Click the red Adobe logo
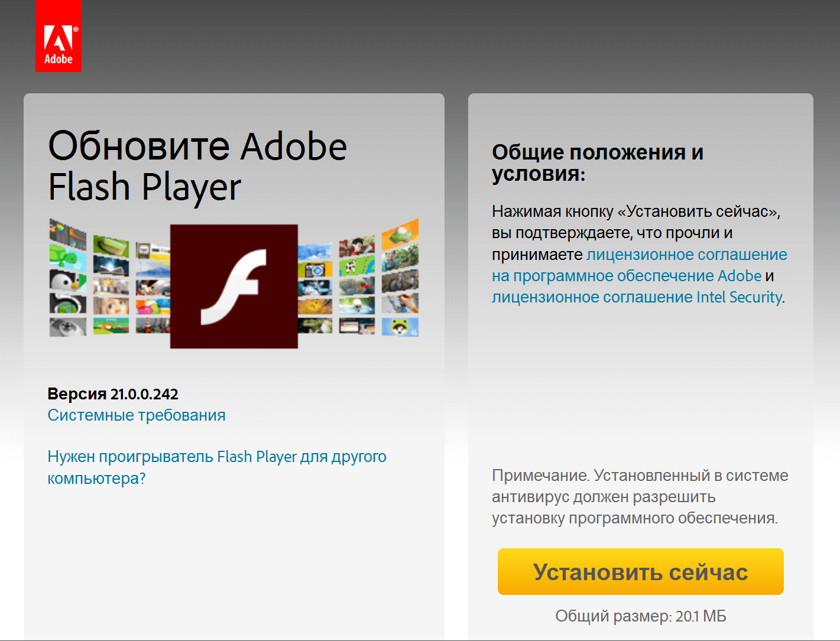Image resolution: width=840 pixels, height=641 pixels. coord(58,36)
